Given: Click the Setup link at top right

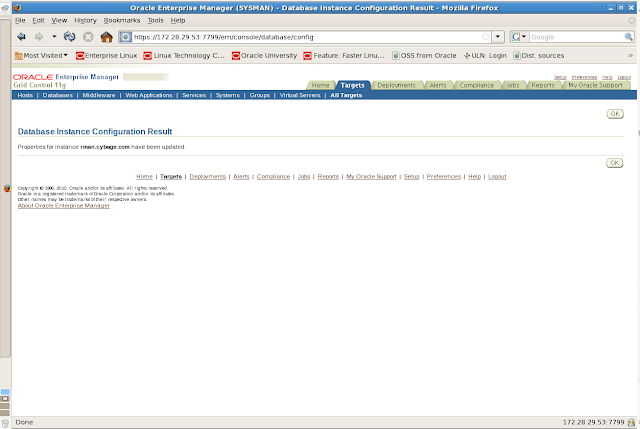Looking at the screenshot, I should [560, 77].
